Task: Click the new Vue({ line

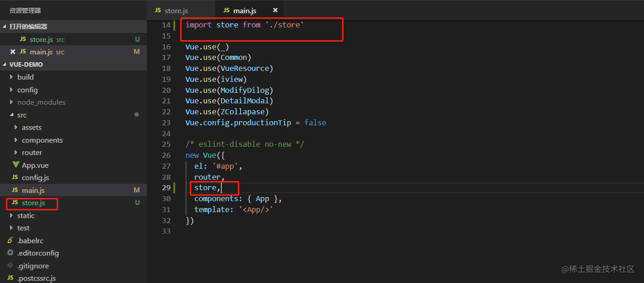Action: (205, 155)
